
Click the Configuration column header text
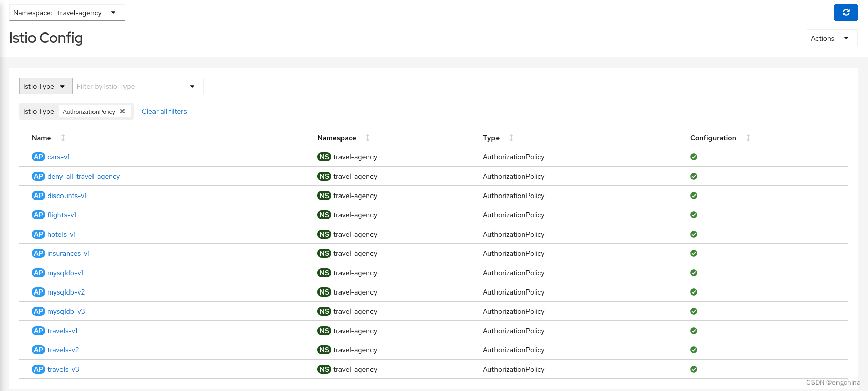click(713, 138)
